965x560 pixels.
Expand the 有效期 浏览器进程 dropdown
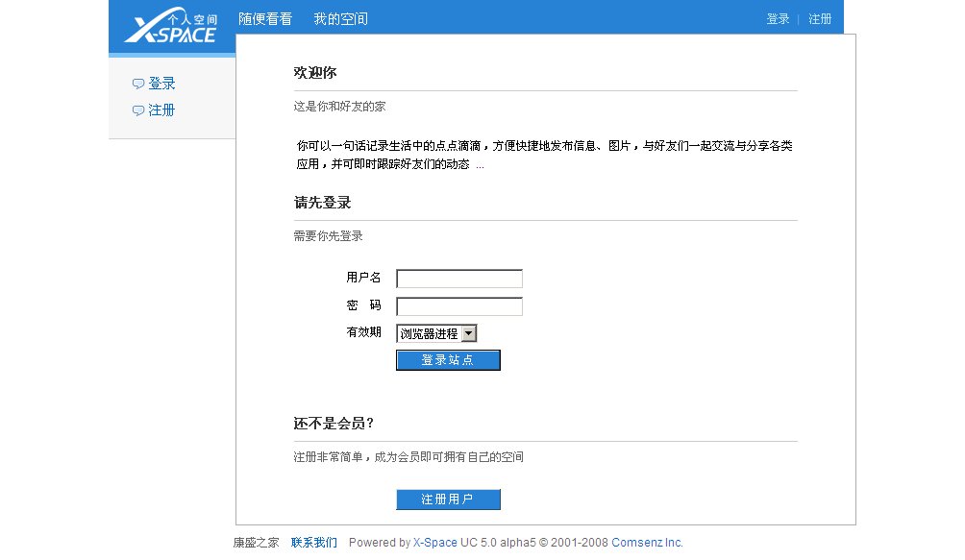coord(436,333)
